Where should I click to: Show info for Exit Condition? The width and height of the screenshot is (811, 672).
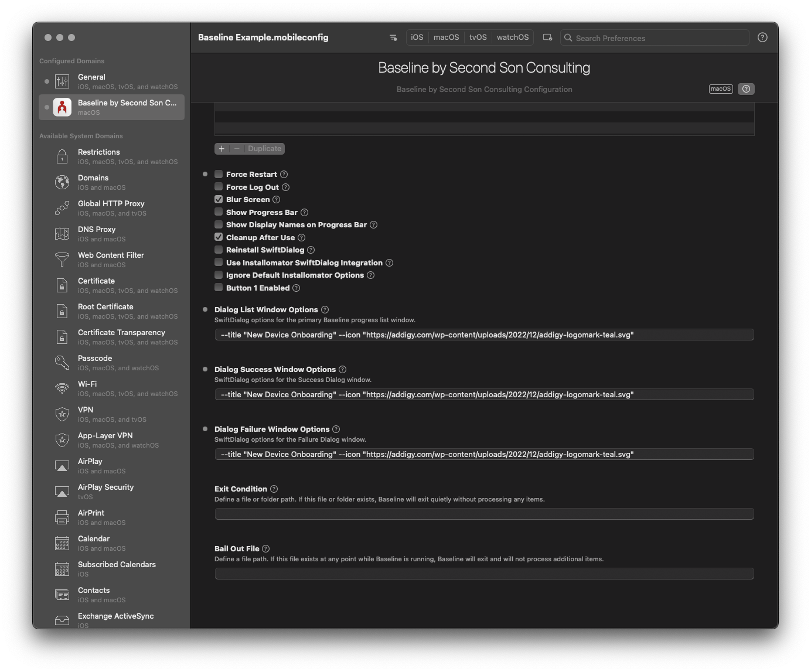(274, 489)
